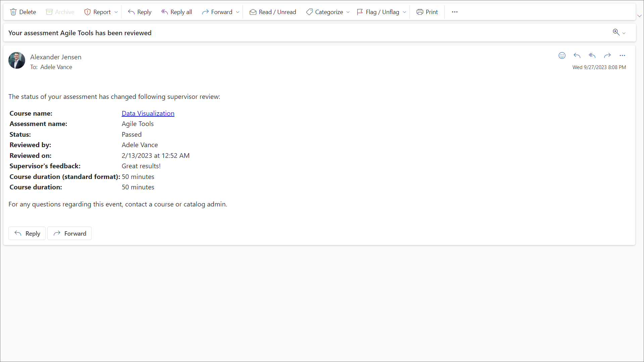Click reply-all double arrow icon in header
Viewport: 644px width, 362px height.
point(592,56)
